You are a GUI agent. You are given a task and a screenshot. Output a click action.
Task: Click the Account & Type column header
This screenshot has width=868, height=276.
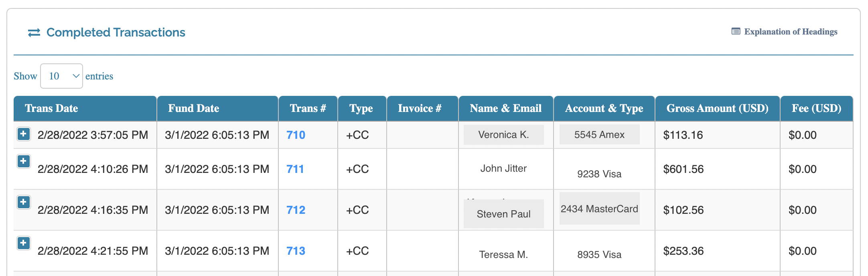[604, 108]
